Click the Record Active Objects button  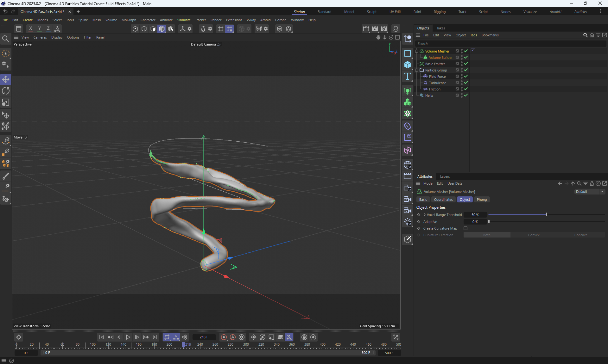tap(224, 337)
